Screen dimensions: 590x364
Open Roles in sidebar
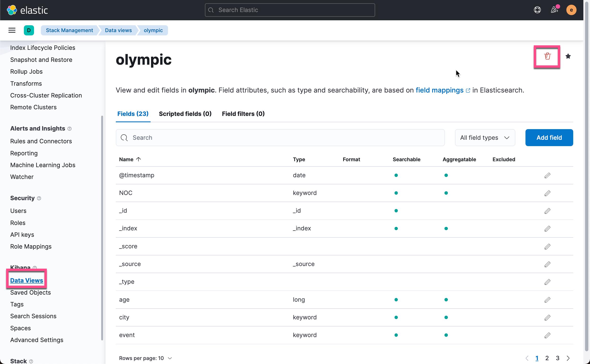(x=17, y=223)
